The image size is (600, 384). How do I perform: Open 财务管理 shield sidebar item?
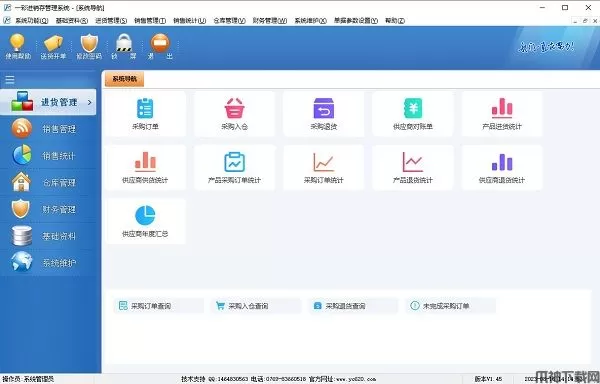pos(48,209)
